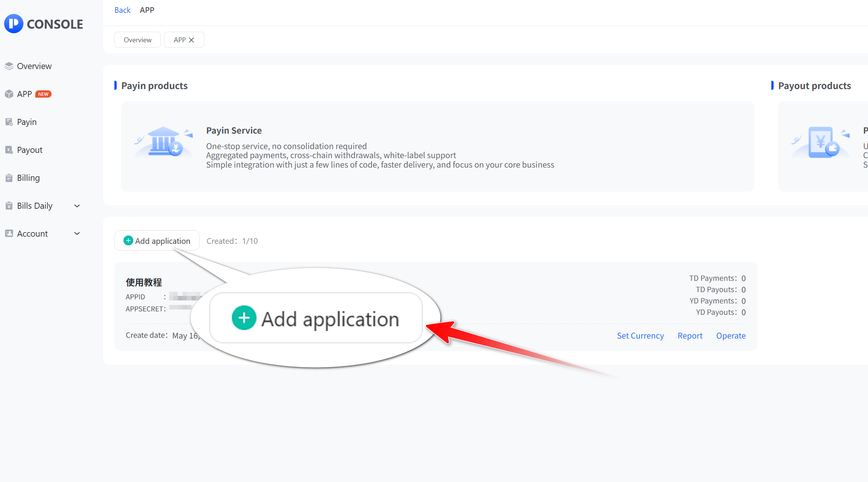This screenshot has height=482, width=868.
Task: Click the Back link
Action: pos(122,10)
